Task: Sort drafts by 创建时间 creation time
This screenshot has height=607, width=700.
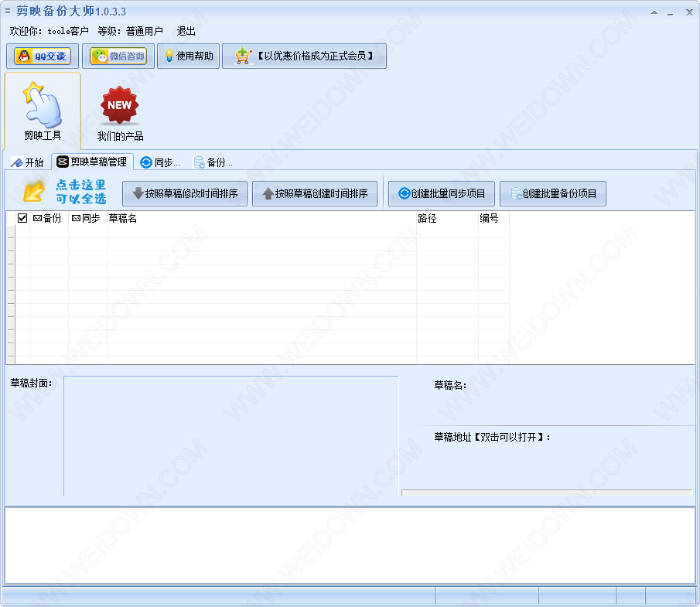Action: click(315, 194)
